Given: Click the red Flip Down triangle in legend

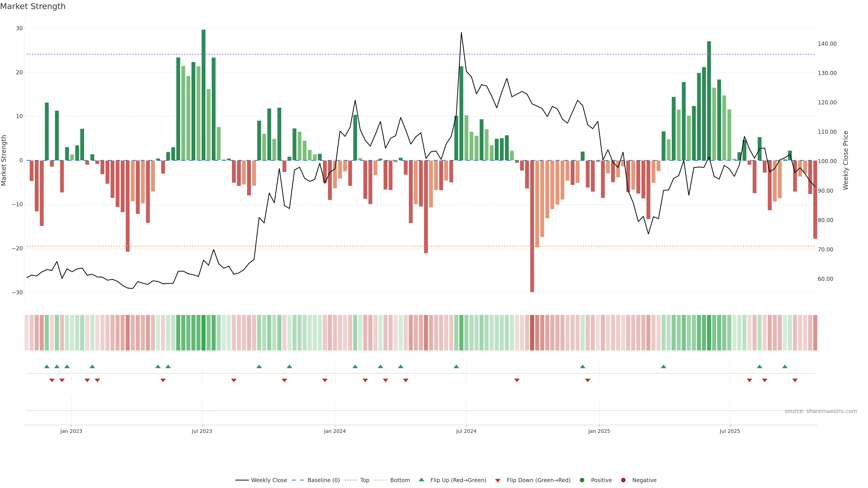Looking at the screenshot, I should (x=498, y=481).
